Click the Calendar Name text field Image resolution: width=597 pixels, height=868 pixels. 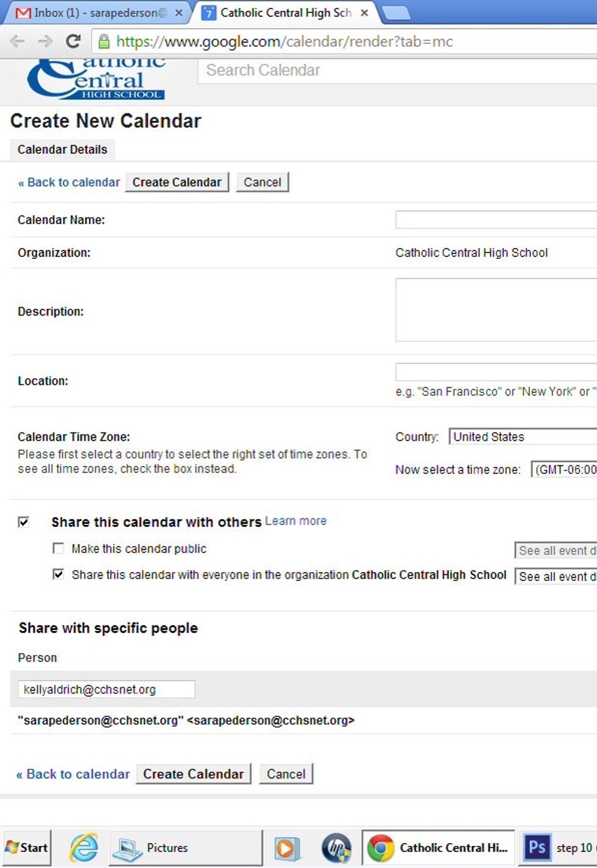[496, 220]
